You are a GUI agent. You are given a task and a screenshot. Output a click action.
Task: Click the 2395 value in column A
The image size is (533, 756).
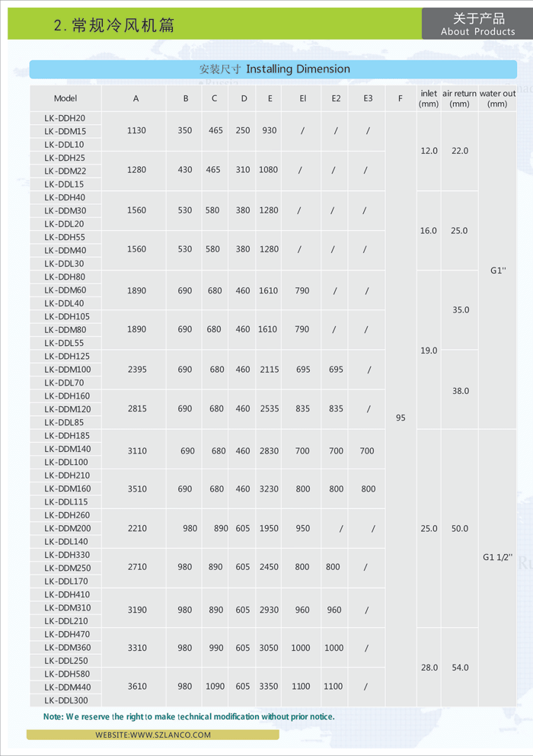pyautogui.click(x=137, y=370)
